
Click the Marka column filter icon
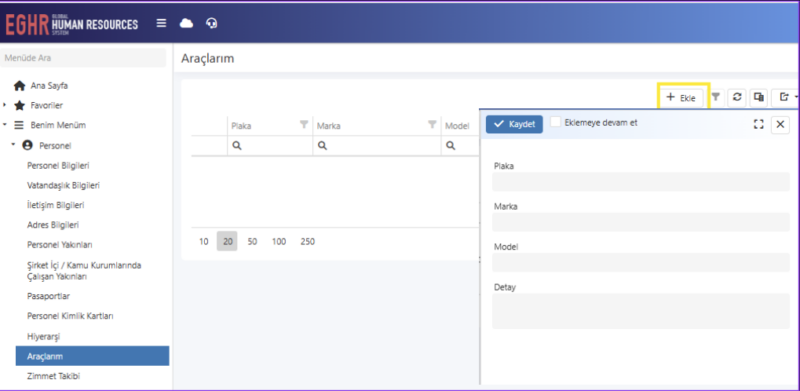[432, 125]
